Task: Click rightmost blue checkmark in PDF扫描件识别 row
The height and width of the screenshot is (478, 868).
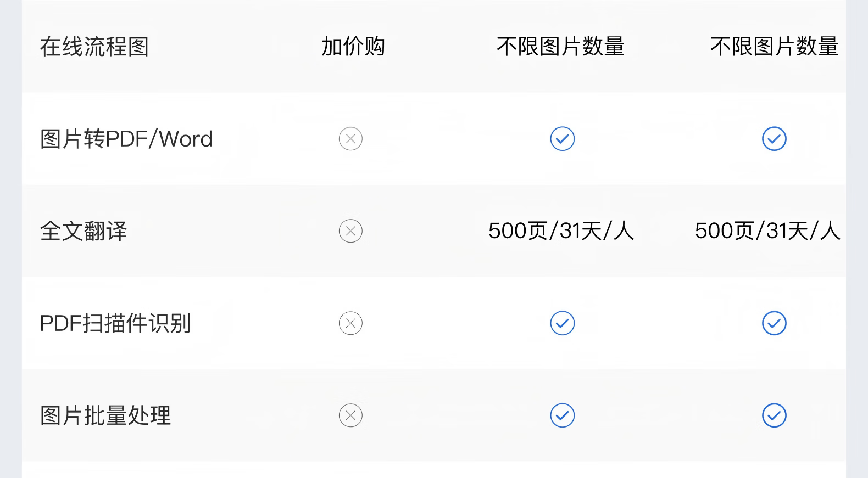Action: click(x=774, y=323)
